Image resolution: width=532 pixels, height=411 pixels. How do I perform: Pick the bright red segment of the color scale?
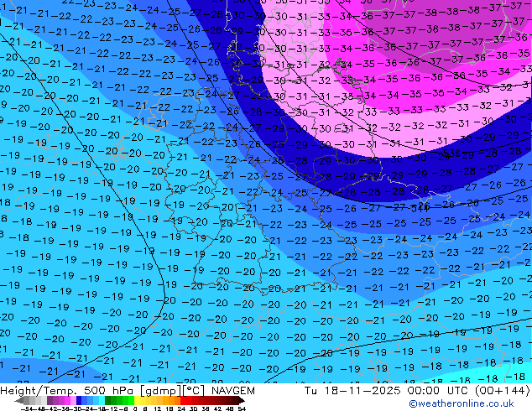tap(183, 401)
